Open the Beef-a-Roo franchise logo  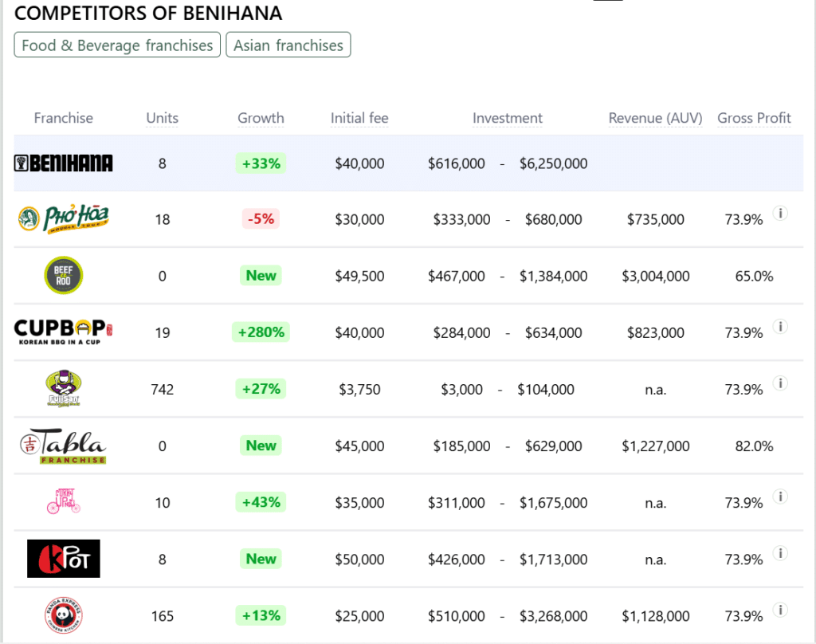tap(63, 276)
